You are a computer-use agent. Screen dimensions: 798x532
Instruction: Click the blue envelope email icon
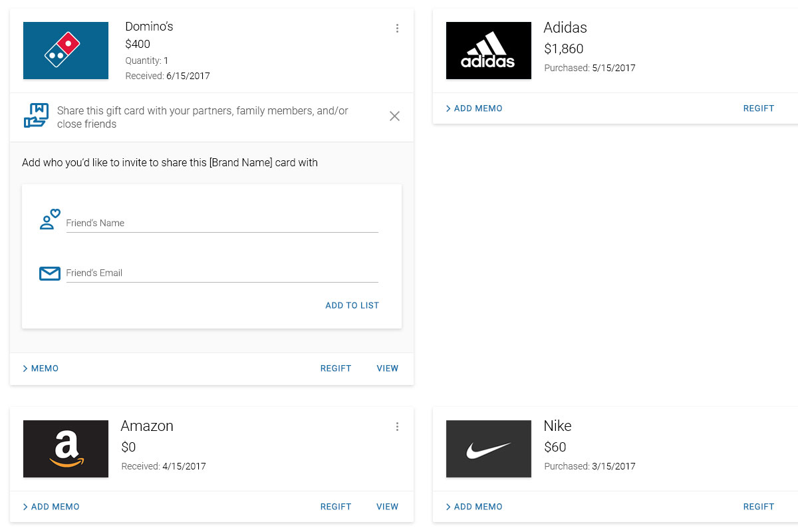[50, 273]
